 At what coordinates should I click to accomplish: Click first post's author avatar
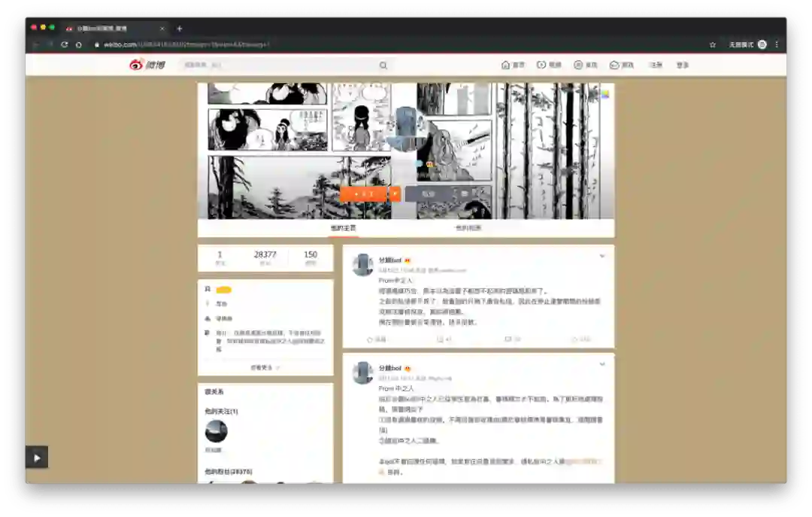point(362,264)
